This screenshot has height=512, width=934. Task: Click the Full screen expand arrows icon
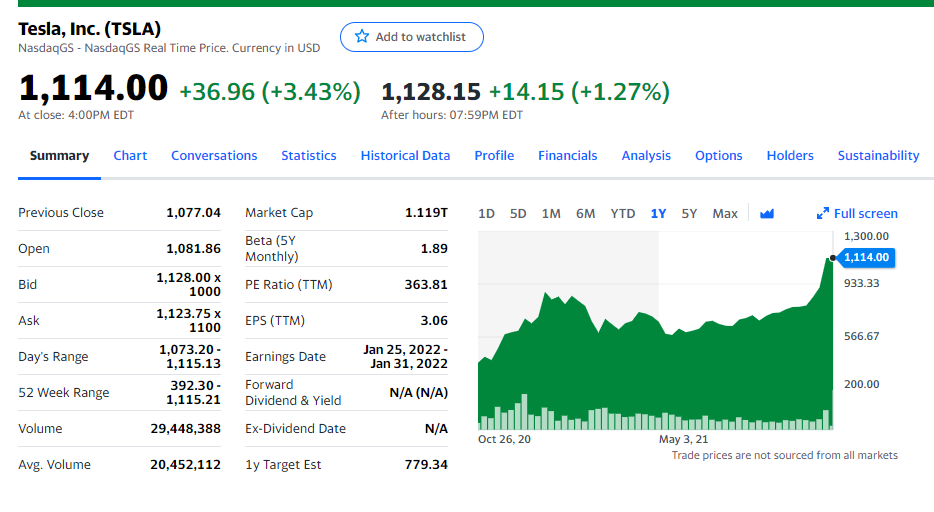(823, 213)
